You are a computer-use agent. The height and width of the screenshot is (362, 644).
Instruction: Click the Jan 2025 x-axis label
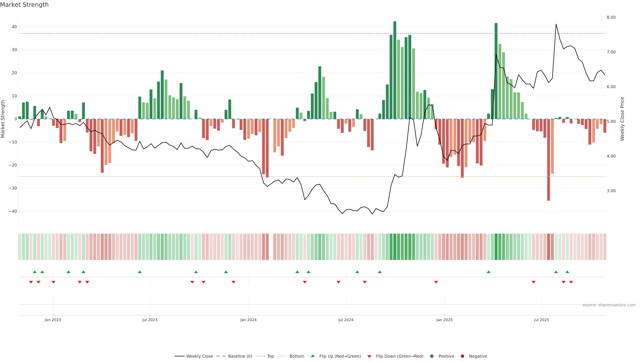444,320
